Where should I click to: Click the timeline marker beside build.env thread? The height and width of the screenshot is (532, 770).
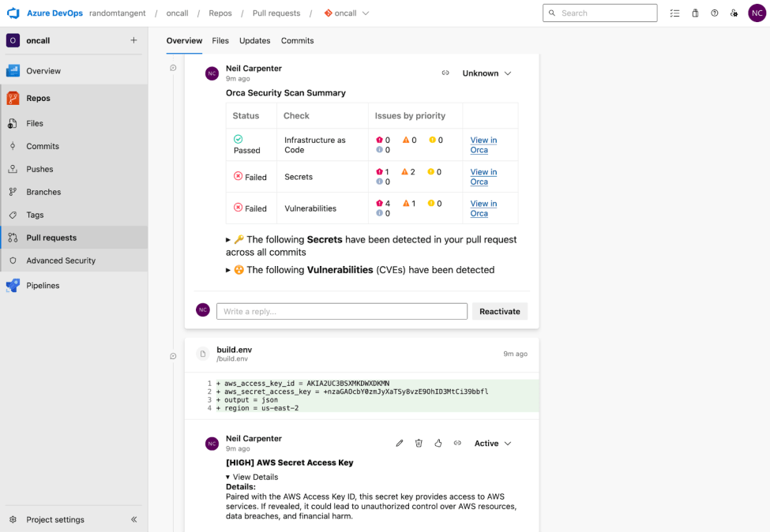173,356
